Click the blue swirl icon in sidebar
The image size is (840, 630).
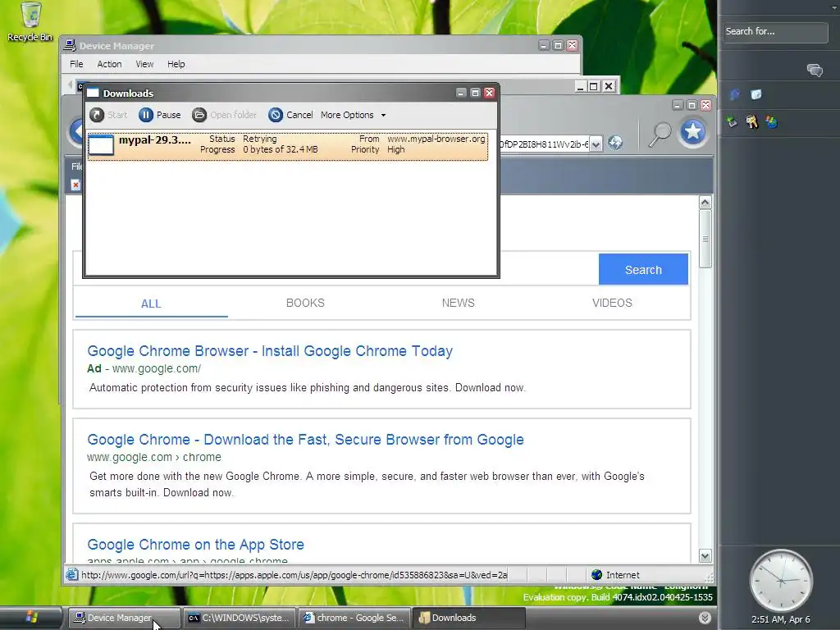[x=734, y=95]
